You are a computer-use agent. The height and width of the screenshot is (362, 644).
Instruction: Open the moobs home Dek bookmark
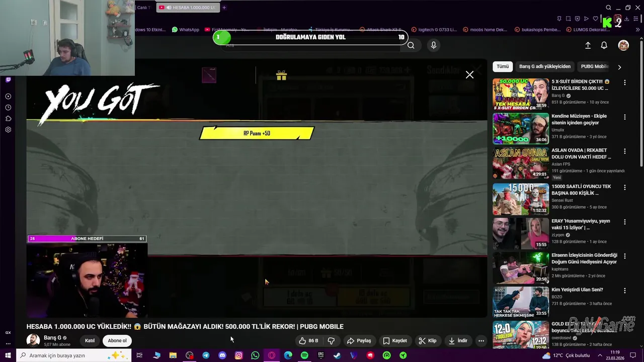coord(485,30)
